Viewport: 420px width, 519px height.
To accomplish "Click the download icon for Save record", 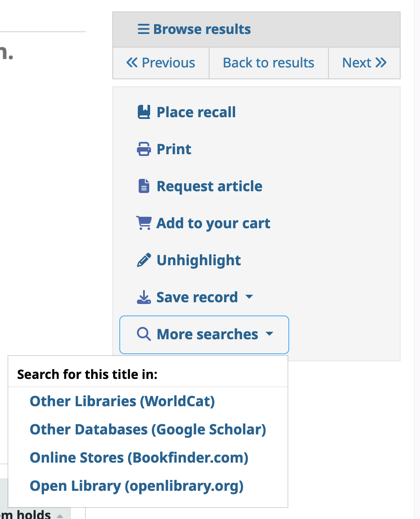I will pos(144,297).
